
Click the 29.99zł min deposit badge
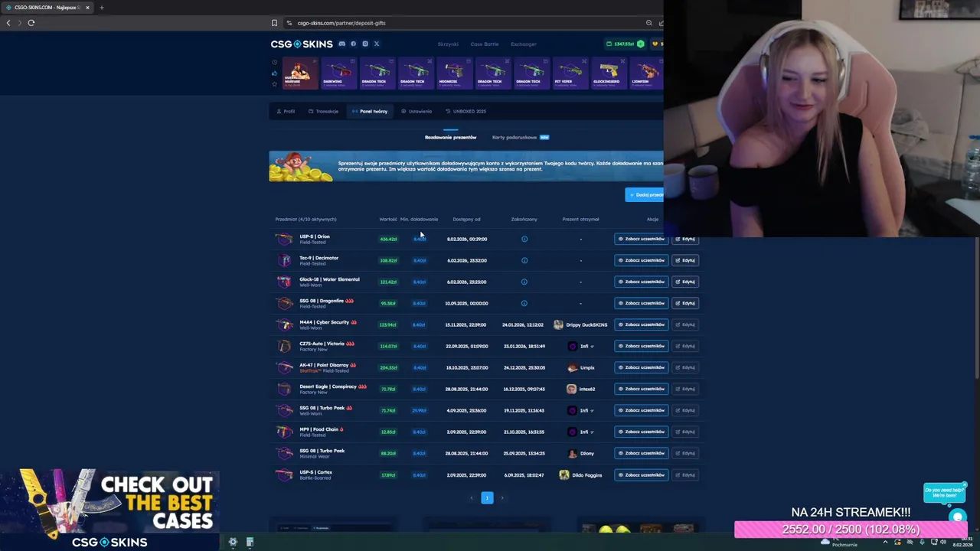[419, 410]
